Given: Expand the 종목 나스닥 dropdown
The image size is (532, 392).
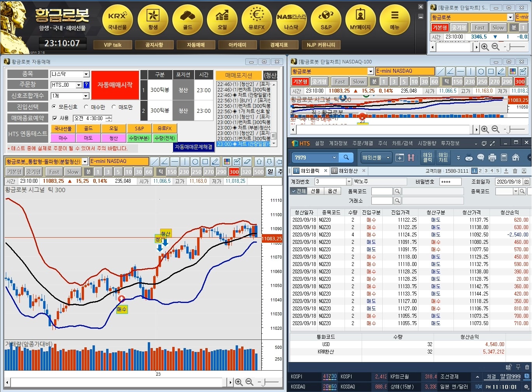Looking at the screenshot, I should [x=86, y=74].
